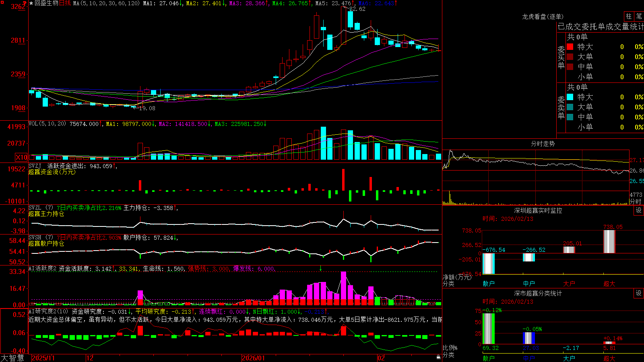Click the -676.54 散户 bar value label
This screenshot has height=362, width=644.
point(494,250)
